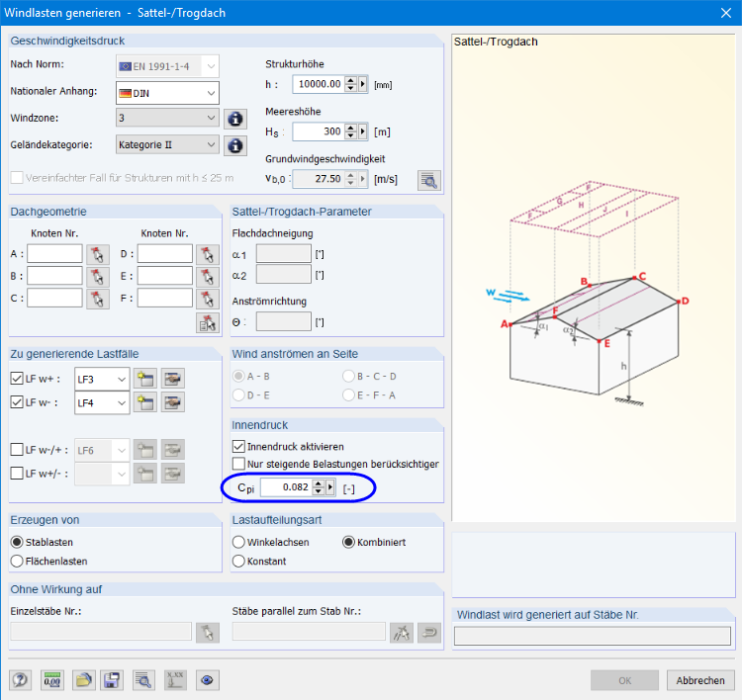Adjust Cpi value spinner
Screen dimensions: 742x700
point(319,487)
